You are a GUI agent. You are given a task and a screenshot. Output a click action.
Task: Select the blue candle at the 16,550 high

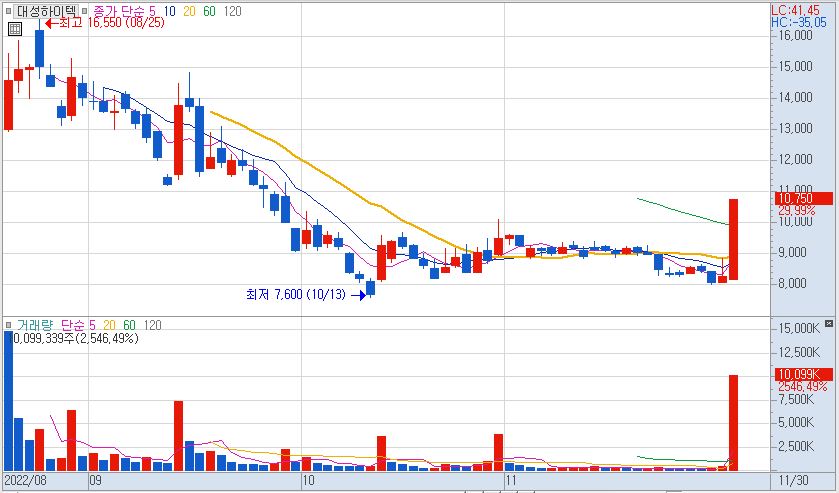click(40, 48)
